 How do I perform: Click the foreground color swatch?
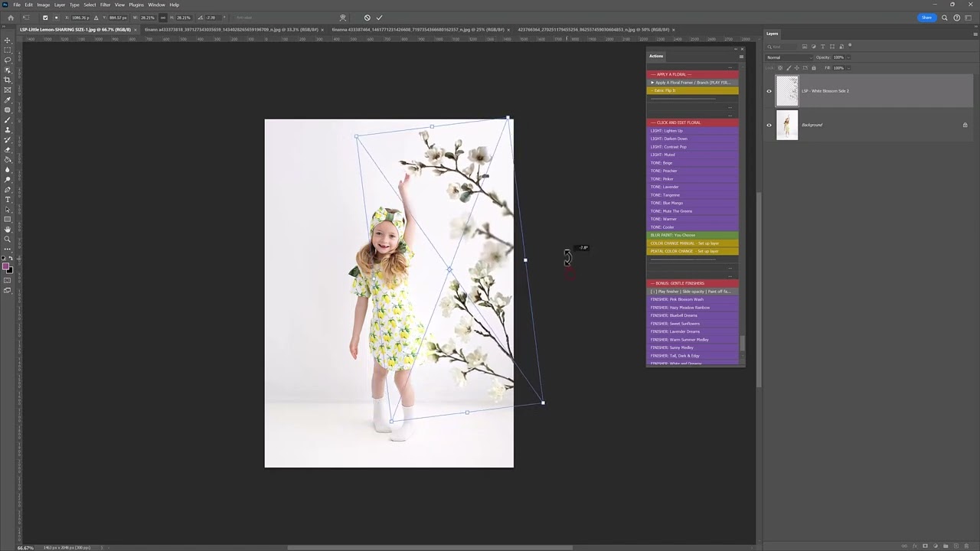click(x=6, y=267)
